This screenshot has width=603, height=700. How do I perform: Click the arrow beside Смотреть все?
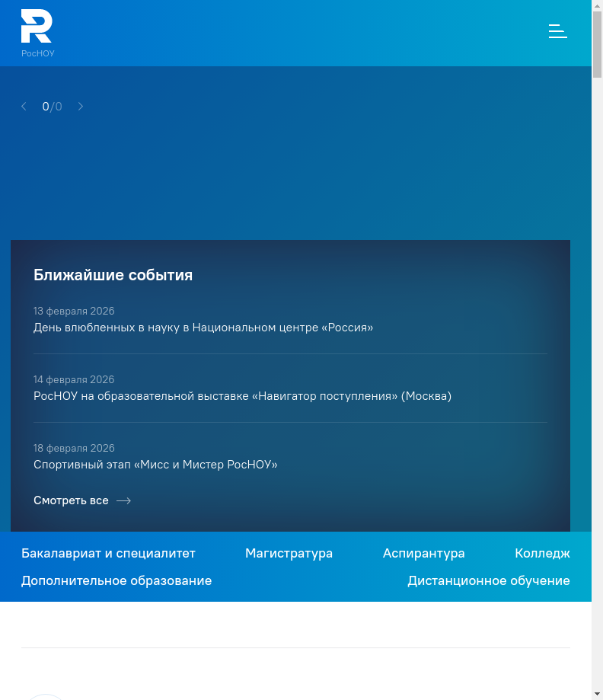click(x=123, y=501)
